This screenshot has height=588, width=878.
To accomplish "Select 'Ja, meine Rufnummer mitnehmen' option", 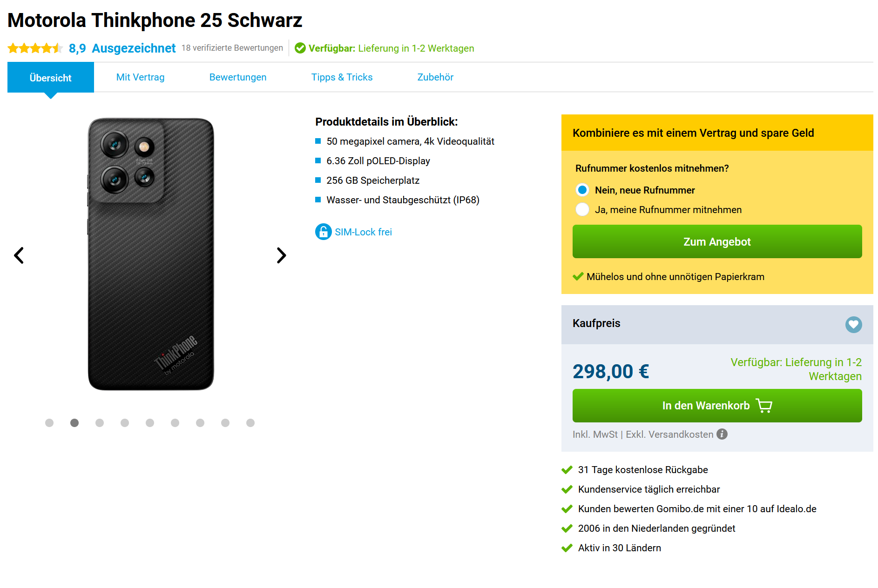I will (x=582, y=209).
